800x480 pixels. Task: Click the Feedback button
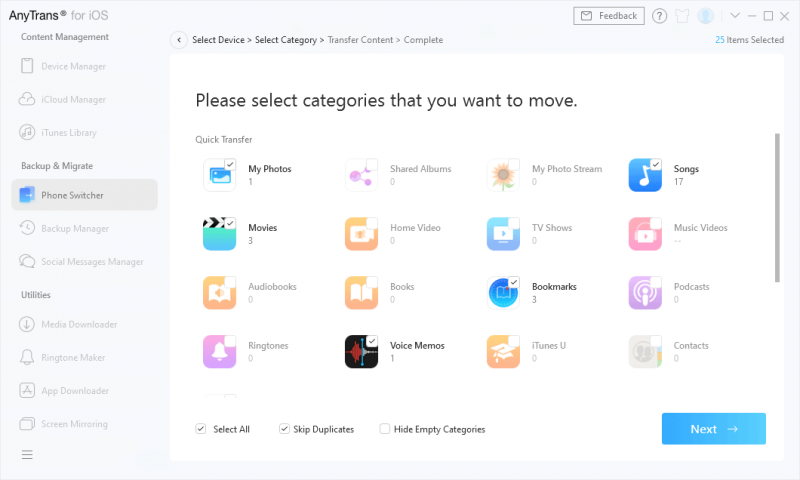coord(609,16)
